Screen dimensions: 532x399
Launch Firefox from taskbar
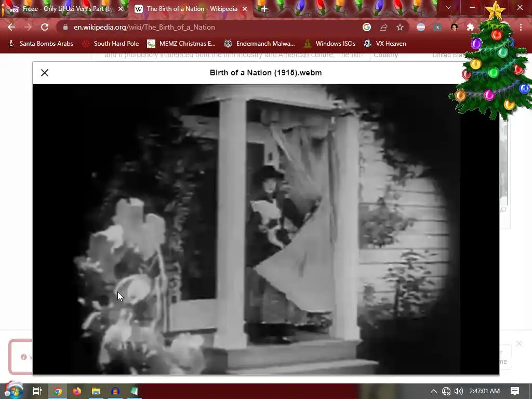point(77,391)
